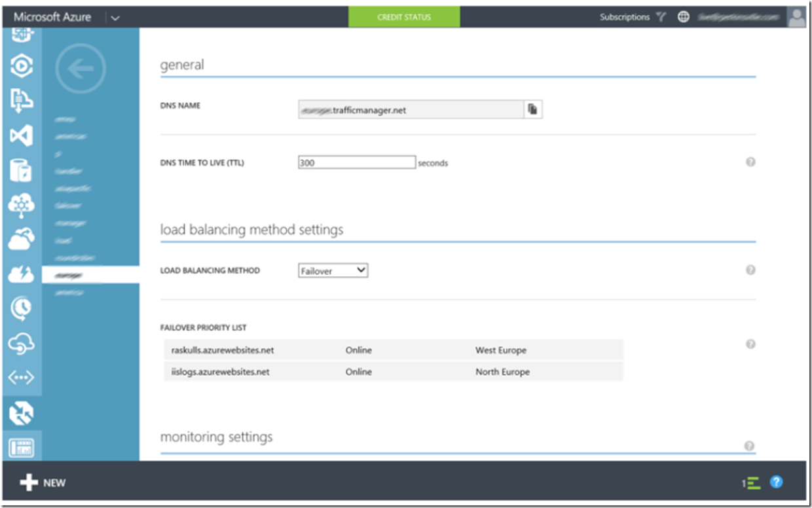Click Online status of raskulls row
Viewport: 812px width, 508px height.
359,350
